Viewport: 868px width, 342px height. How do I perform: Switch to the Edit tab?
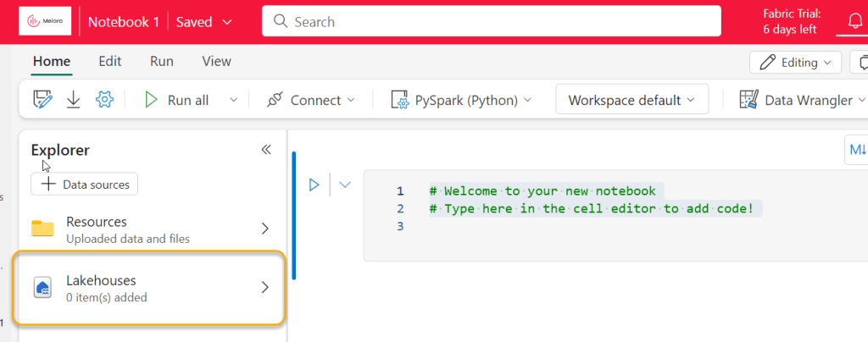[x=110, y=61]
